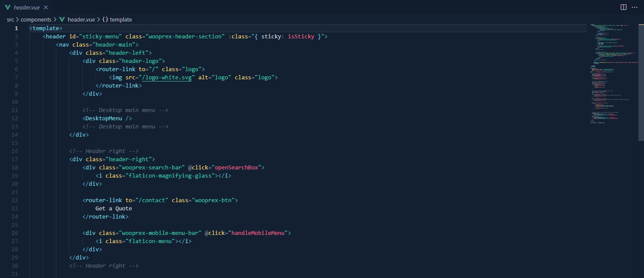
Task: Close the header.vue editor tab
Action: (x=45, y=7)
